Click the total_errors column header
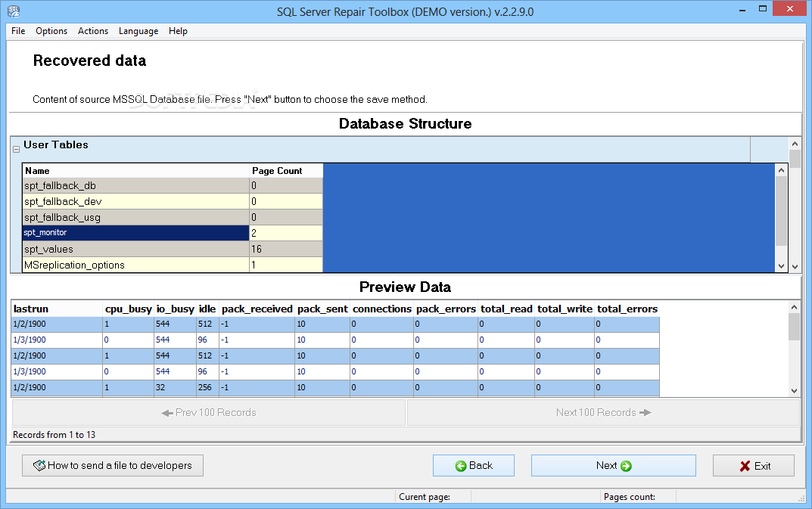Viewport: 812px width, 509px height. pyautogui.click(x=627, y=309)
